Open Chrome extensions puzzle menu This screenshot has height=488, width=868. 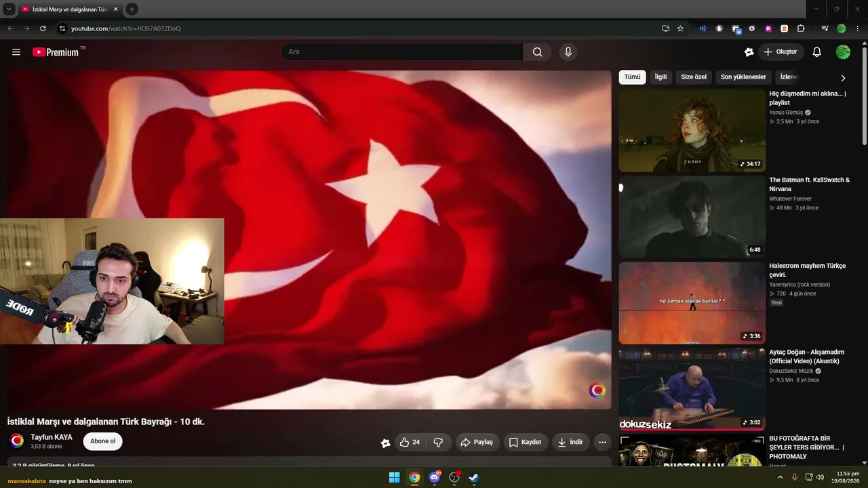pyautogui.click(x=801, y=28)
